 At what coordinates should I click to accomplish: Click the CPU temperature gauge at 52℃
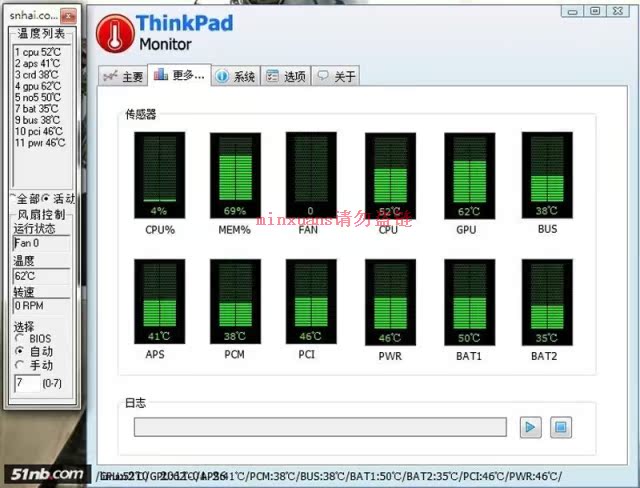point(390,175)
